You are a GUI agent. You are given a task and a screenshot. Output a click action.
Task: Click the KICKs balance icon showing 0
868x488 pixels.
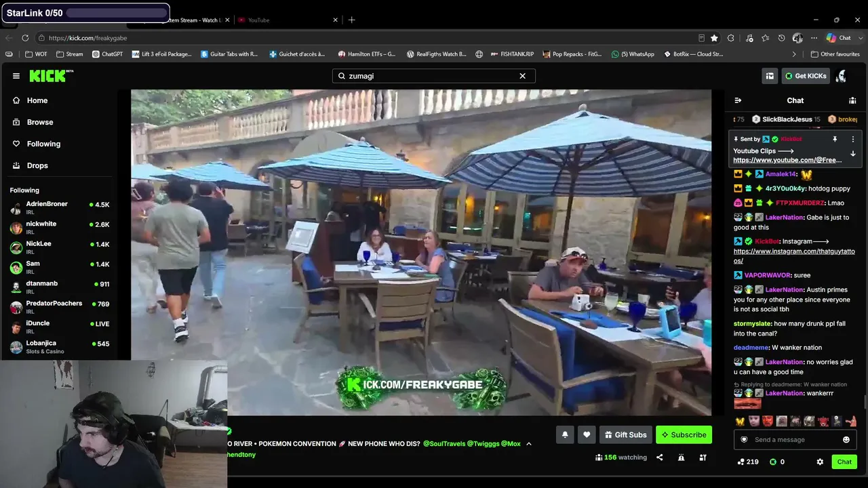click(x=777, y=462)
